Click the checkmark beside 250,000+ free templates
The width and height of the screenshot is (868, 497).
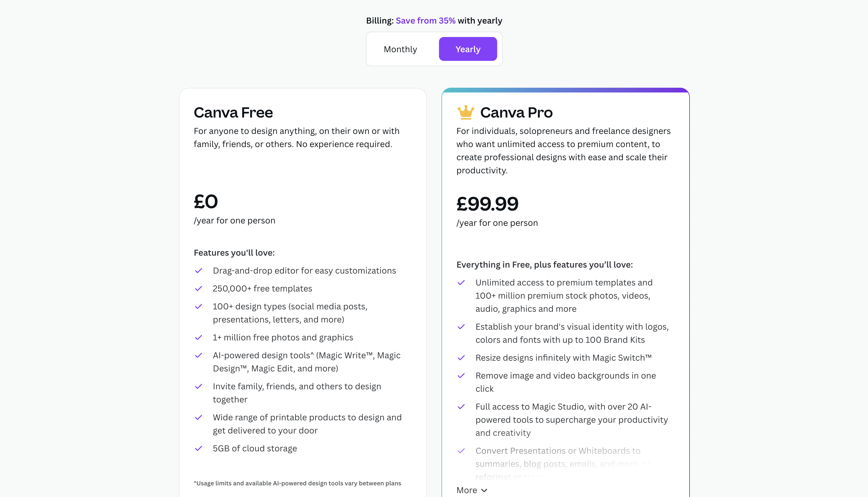click(x=198, y=289)
